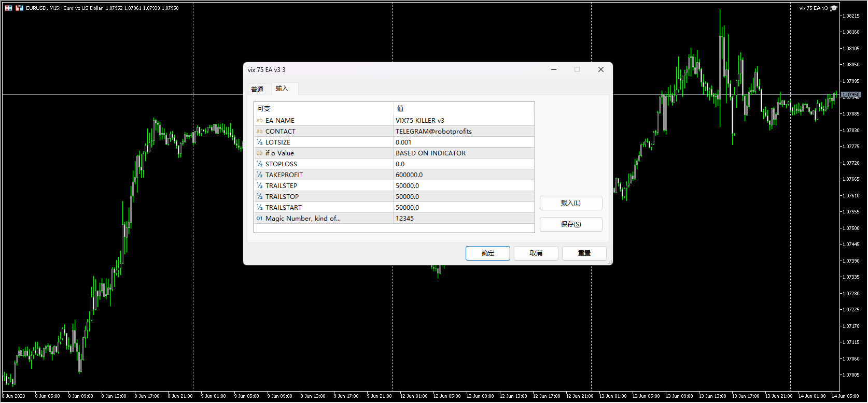Click the string icon beside EA NAME
The width and height of the screenshot is (868, 403).
point(259,121)
